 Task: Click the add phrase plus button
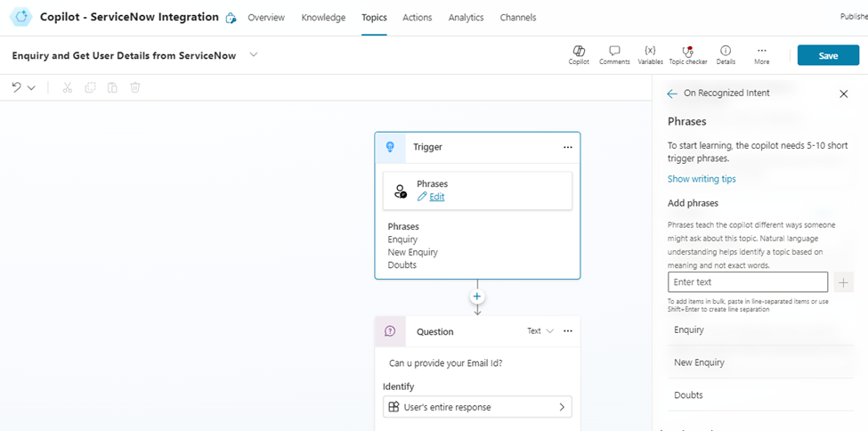844,282
